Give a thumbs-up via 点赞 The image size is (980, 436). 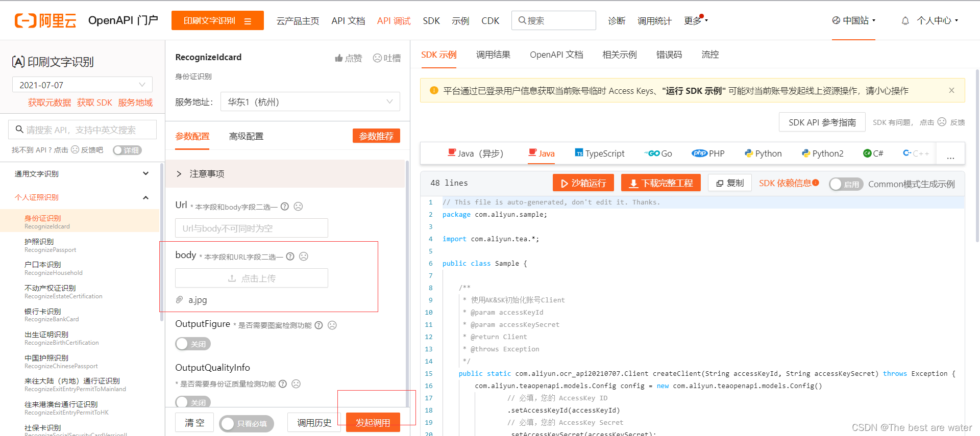[348, 58]
